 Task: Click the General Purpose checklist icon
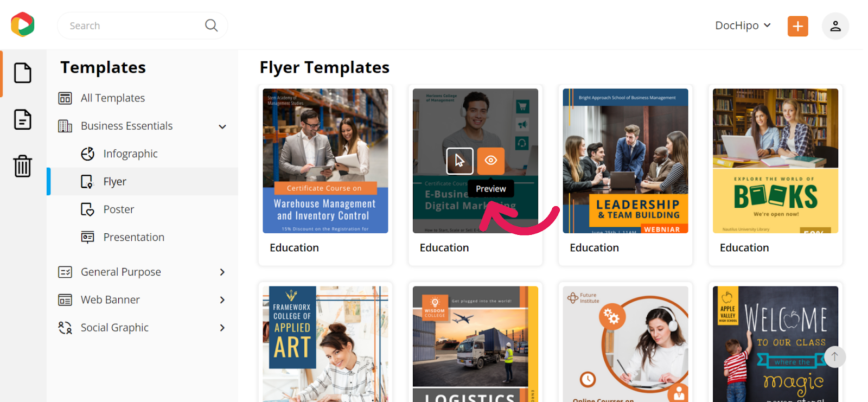click(x=65, y=272)
